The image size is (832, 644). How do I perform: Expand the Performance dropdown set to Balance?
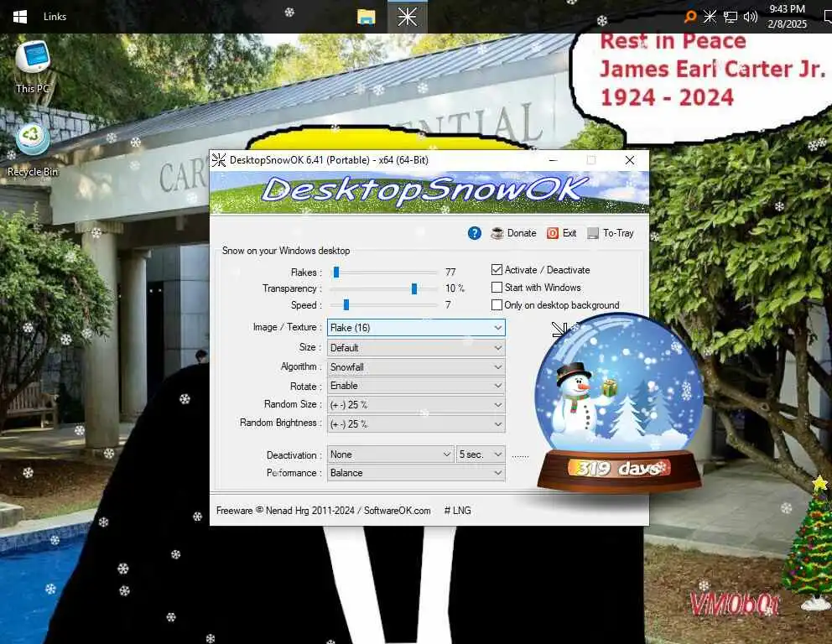[x=416, y=473]
